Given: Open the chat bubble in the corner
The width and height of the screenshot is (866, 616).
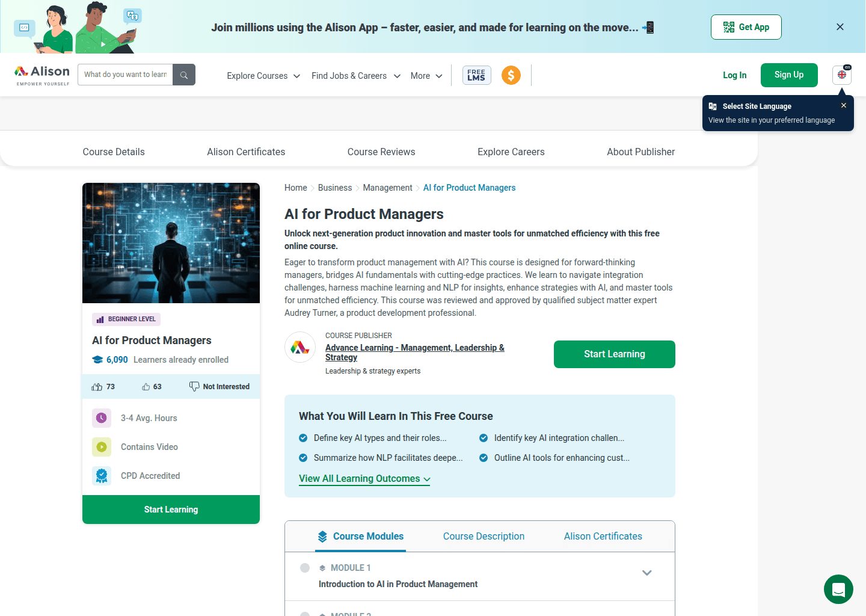Looking at the screenshot, I should coord(838,589).
